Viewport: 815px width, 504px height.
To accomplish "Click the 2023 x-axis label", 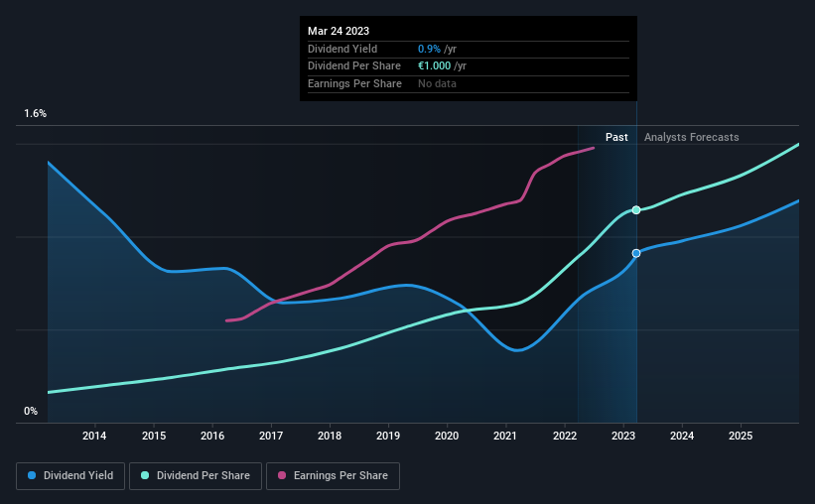I will coord(623,436).
